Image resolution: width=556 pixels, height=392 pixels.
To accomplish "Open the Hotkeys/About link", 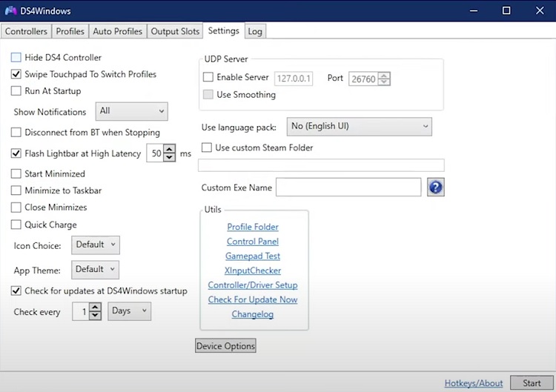I will point(474,383).
